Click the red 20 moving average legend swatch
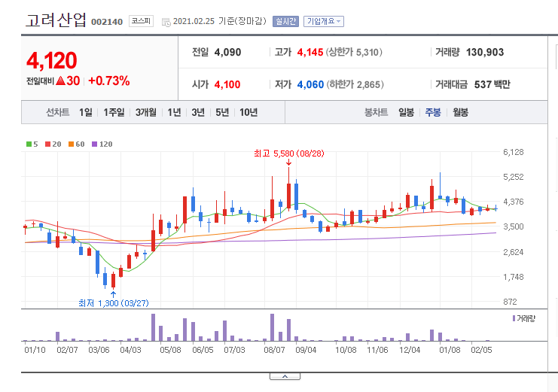 coord(47,144)
